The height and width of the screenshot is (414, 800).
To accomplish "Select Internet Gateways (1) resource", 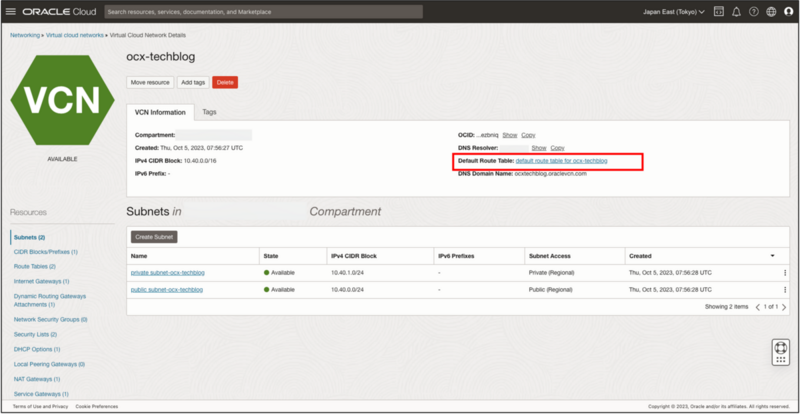I will tap(41, 281).
